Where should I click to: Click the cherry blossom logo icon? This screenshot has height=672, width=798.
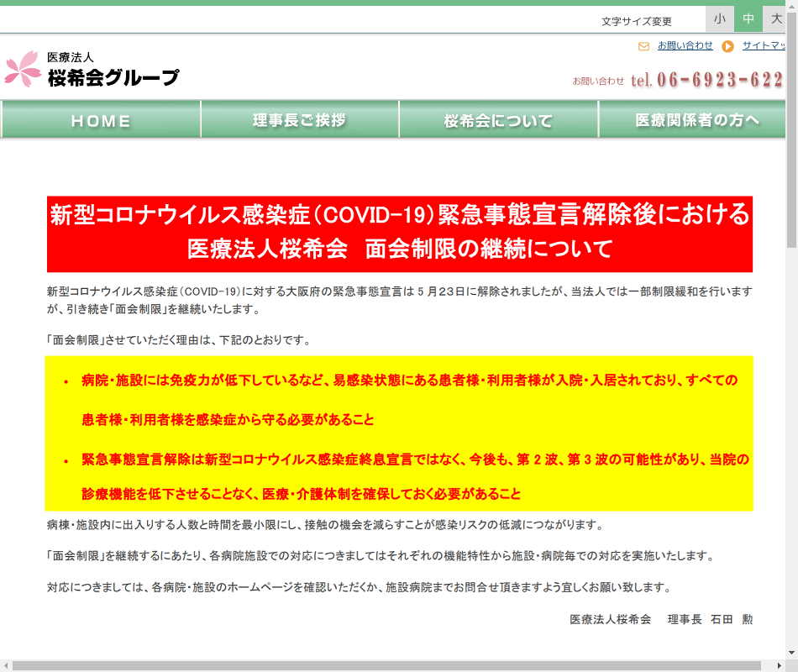(23, 70)
